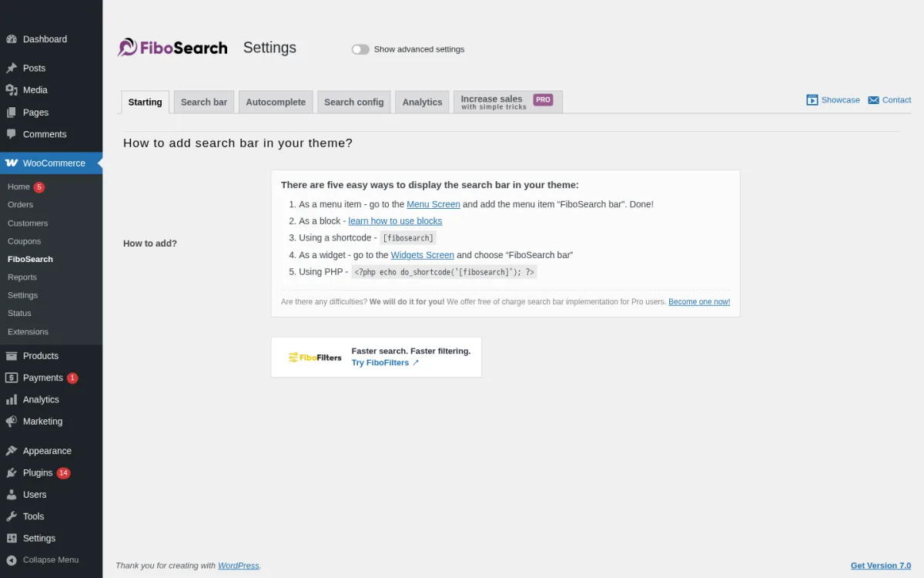Open the Reports submenu item
Image resolution: width=924 pixels, height=578 pixels.
(x=22, y=277)
